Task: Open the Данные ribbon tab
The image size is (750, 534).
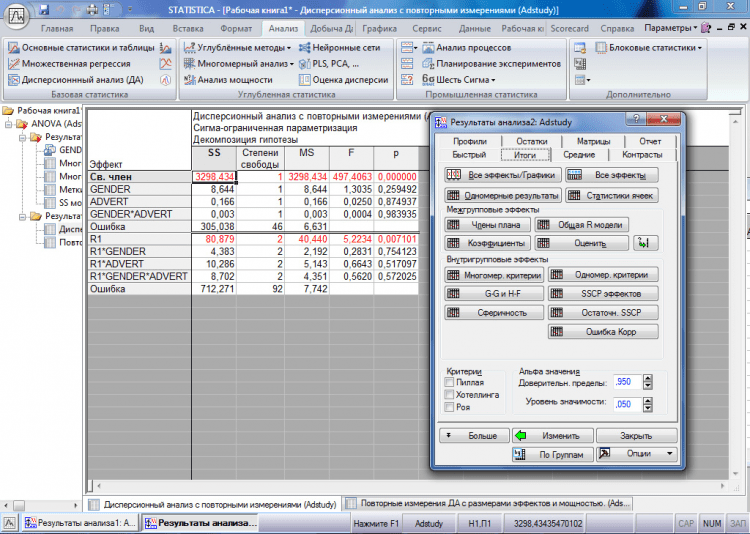Action: (474, 28)
